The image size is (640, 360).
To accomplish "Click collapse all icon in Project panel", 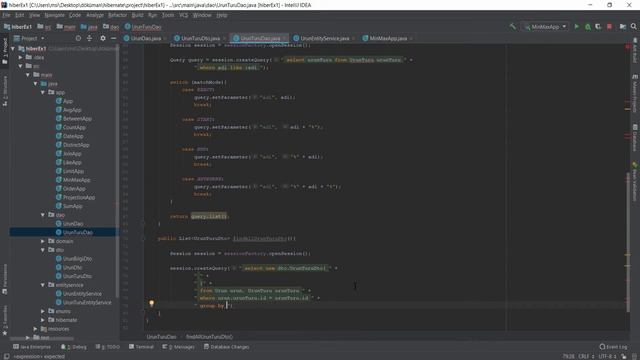I will point(89,38).
